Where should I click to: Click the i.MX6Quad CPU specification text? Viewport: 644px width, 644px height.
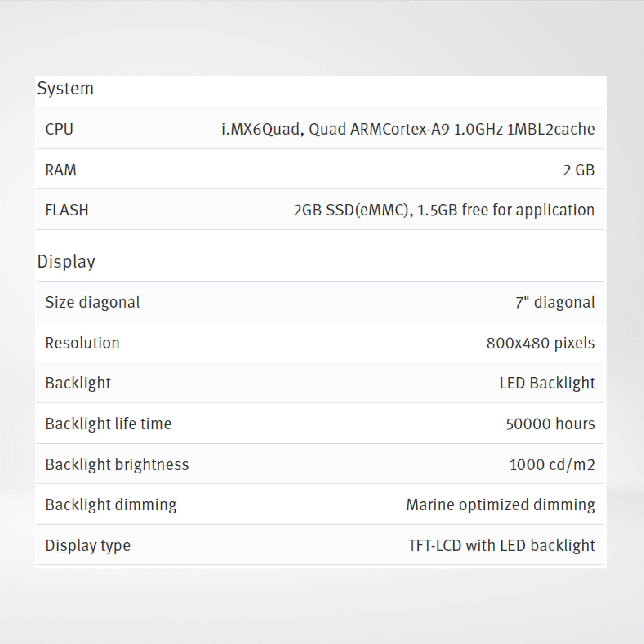408,129
